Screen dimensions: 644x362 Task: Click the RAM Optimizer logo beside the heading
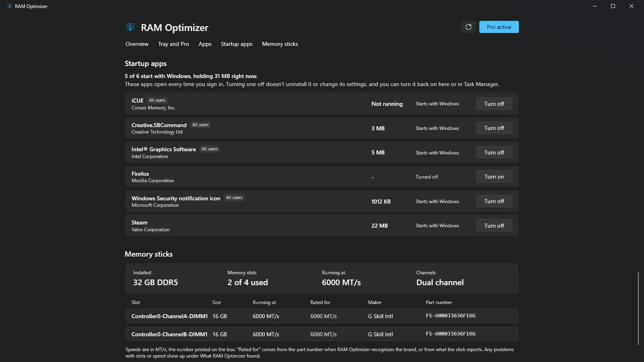pos(130,27)
